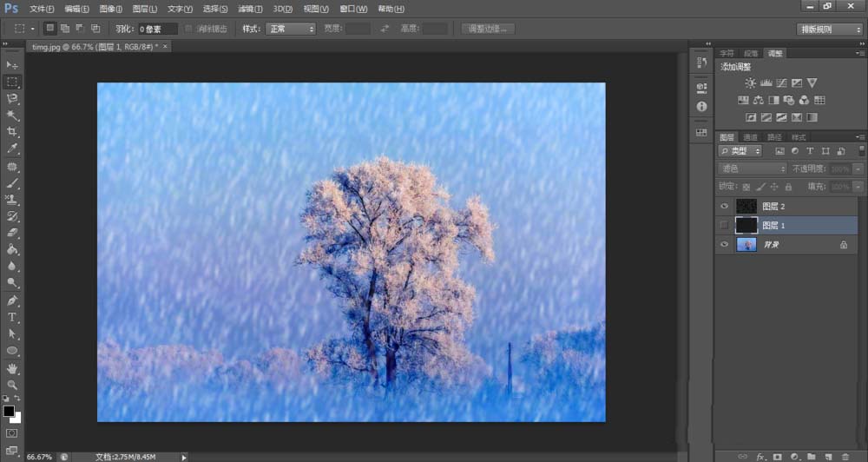Choose Intersect with selection mode
Screen dimensions: 868x462
[x=95, y=29]
